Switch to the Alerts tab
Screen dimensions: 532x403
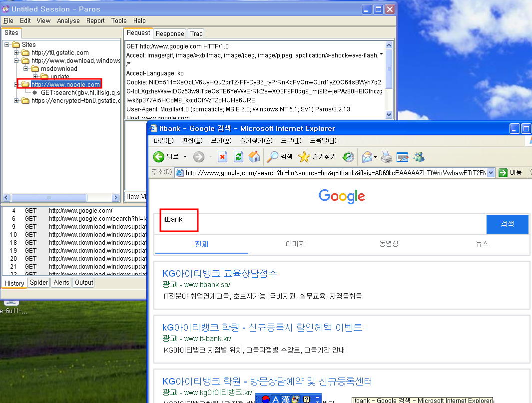(61, 283)
